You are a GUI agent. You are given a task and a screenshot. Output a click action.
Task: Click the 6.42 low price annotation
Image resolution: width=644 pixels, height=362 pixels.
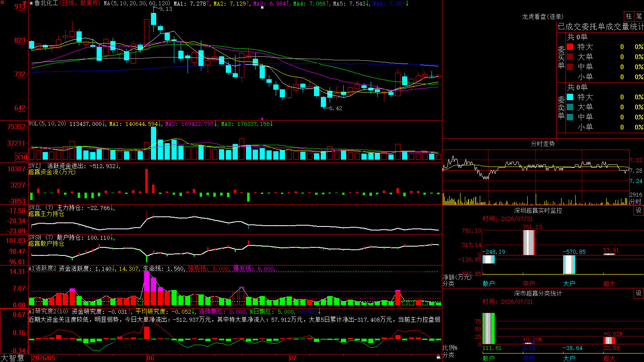point(335,108)
